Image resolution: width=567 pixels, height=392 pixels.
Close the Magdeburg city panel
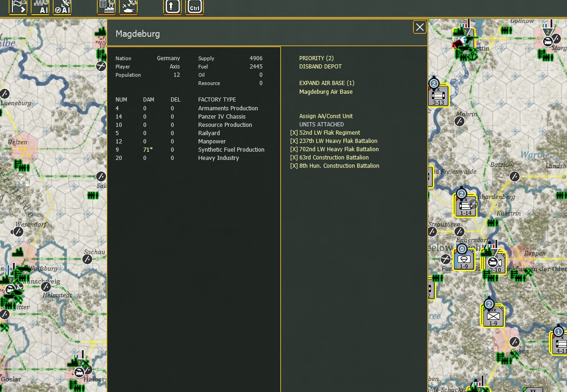[420, 27]
